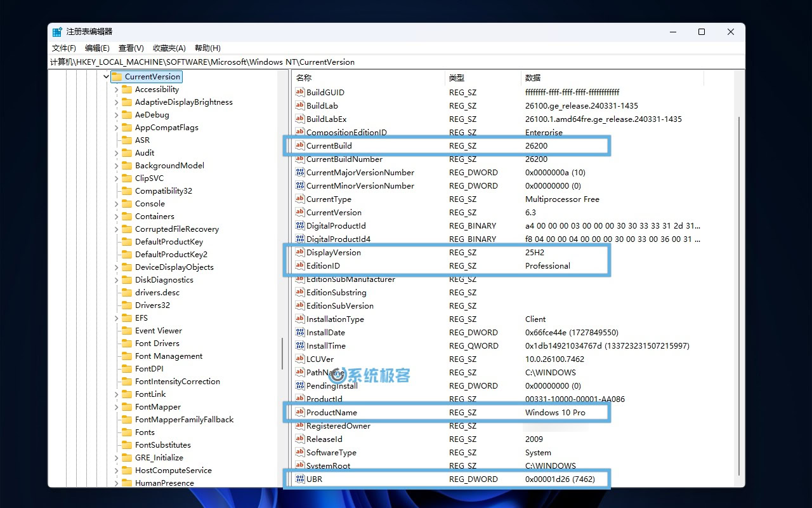Open the 查看(V) menu

point(131,48)
